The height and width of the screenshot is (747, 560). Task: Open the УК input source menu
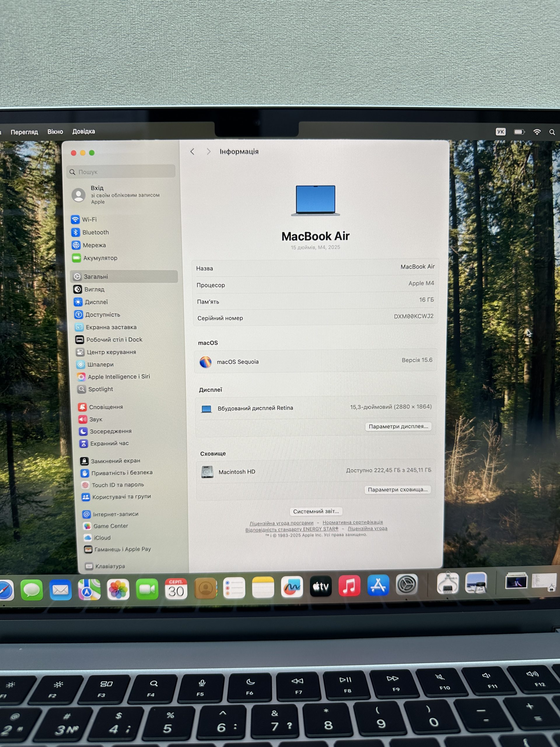tap(501, 132)
